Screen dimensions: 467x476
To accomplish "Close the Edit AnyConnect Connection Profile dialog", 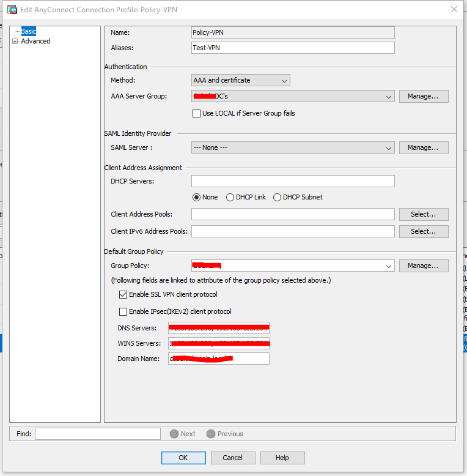I will click(x=454, y=9).
